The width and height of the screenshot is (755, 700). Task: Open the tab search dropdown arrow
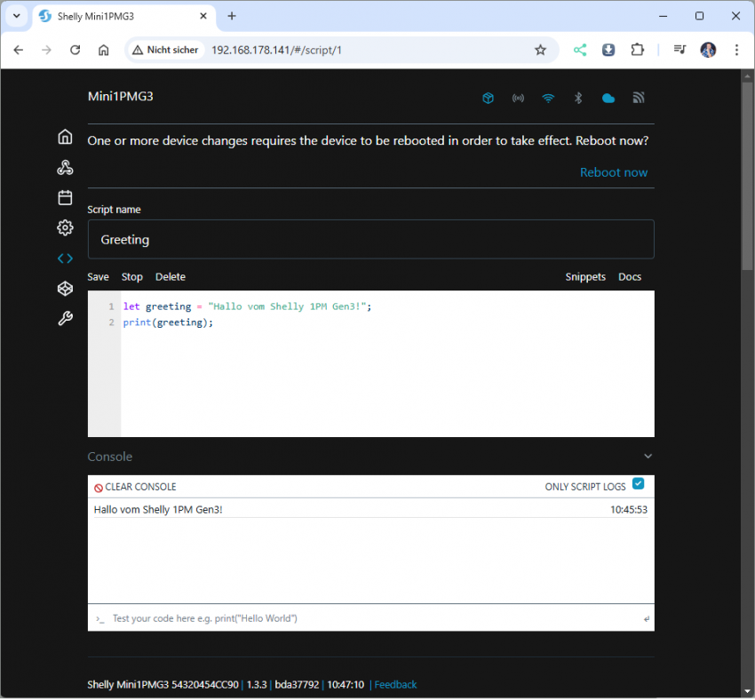pyautogui.click(x=16, y=16)
